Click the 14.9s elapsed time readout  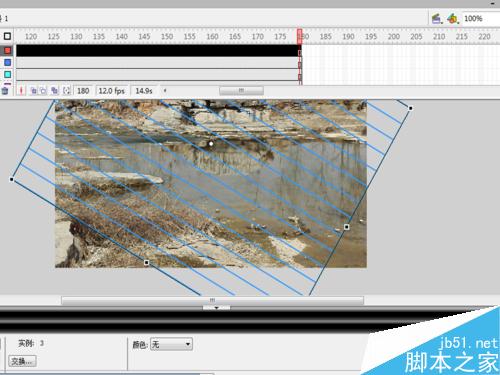click(x=144, y=91)
